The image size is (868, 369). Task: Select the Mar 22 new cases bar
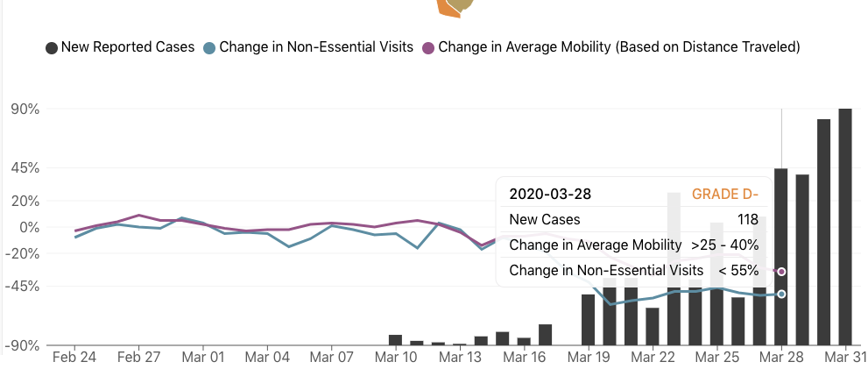pos(653,326)
